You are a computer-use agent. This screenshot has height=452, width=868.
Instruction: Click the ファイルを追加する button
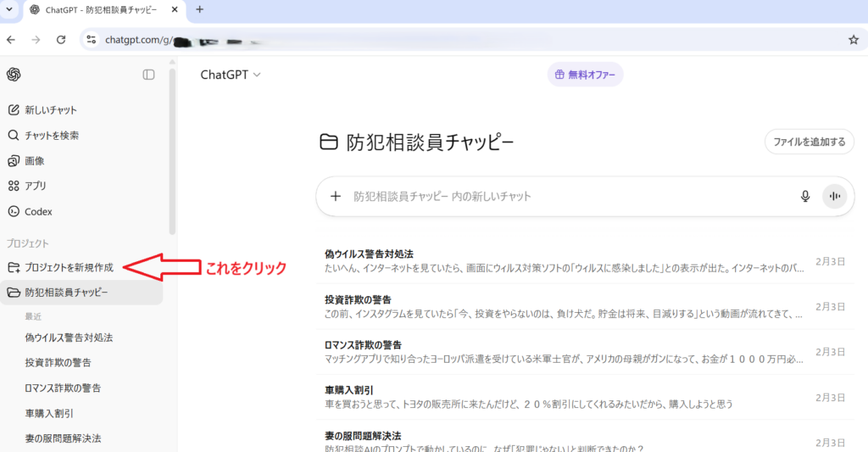809,142
